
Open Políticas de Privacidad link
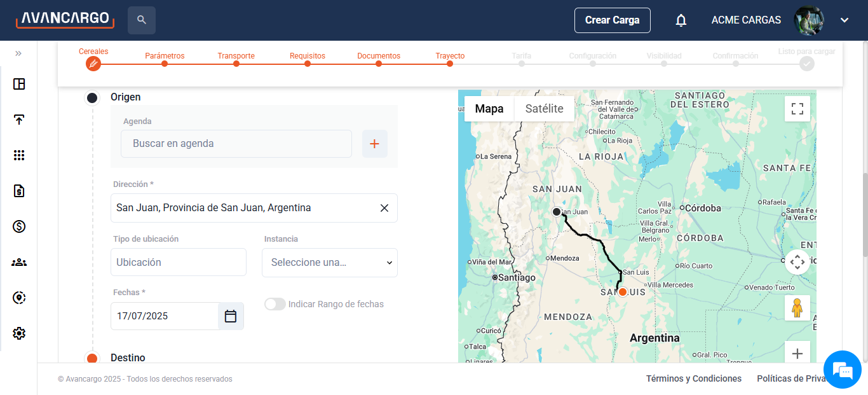coord(792,378)
